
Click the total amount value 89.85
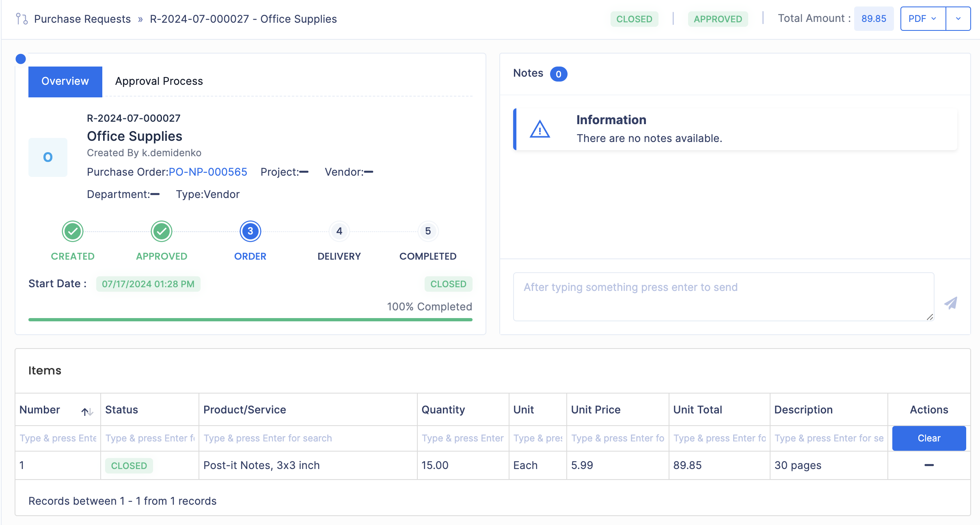pos(874,19)
